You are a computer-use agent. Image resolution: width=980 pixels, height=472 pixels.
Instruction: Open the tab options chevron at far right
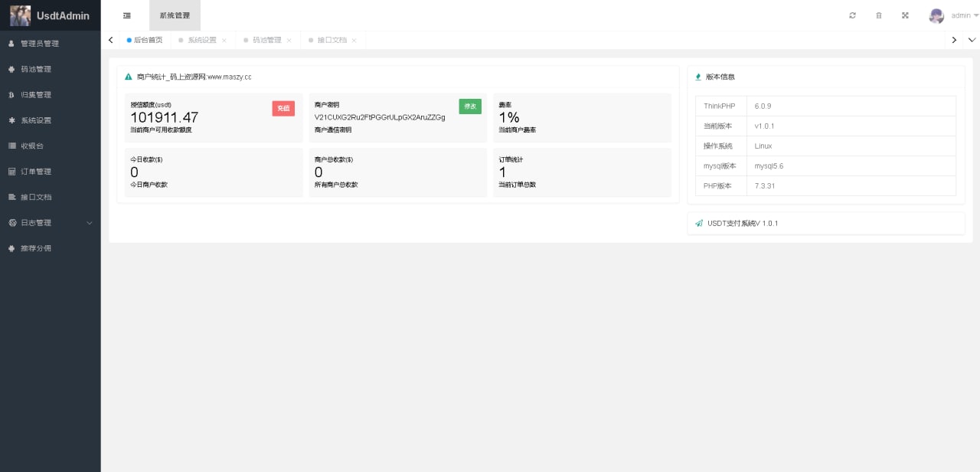[971, 40]
